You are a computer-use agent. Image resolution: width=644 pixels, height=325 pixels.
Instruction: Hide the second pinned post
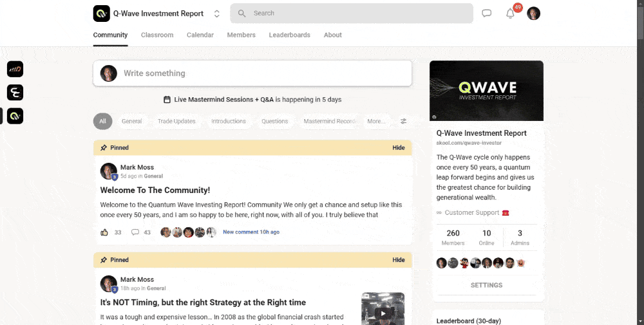click(399, 260)
